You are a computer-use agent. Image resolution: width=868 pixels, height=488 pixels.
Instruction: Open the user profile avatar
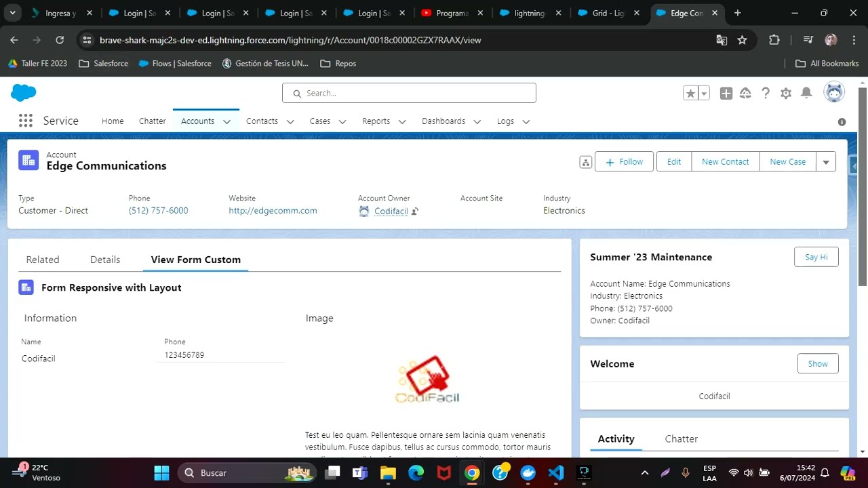point(834,92)
